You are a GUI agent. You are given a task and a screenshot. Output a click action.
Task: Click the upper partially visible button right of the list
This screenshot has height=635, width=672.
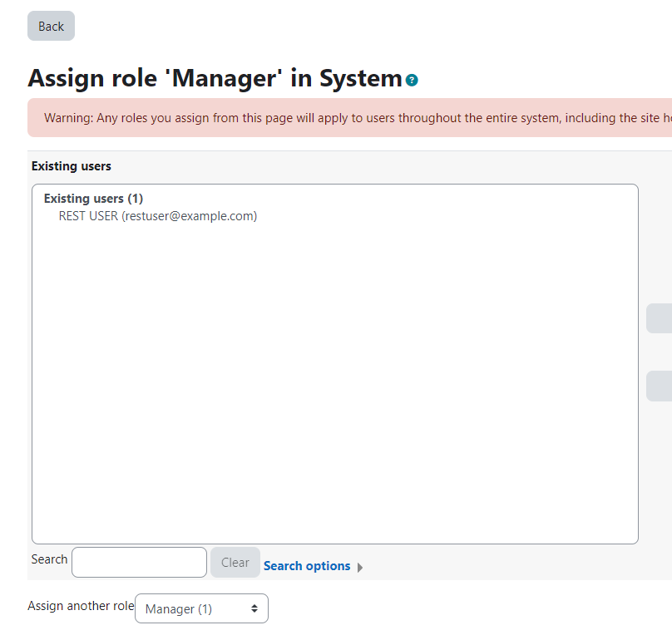660,318
